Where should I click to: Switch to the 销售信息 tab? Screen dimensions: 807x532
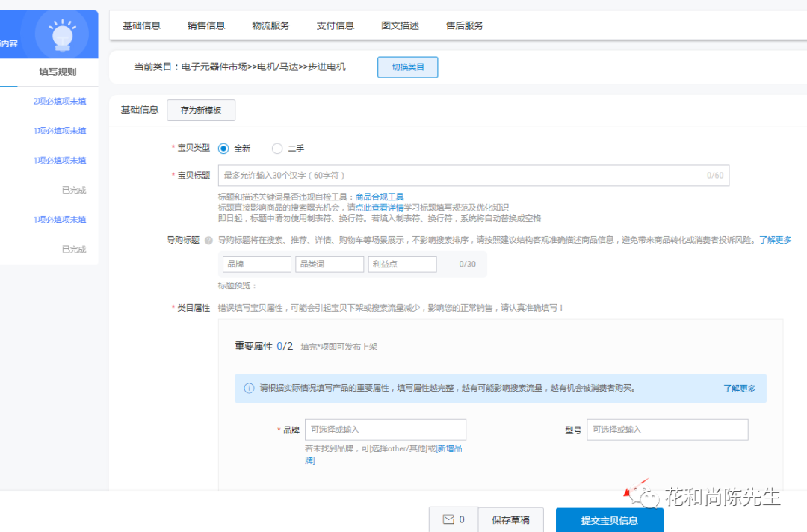click(206, 25)
